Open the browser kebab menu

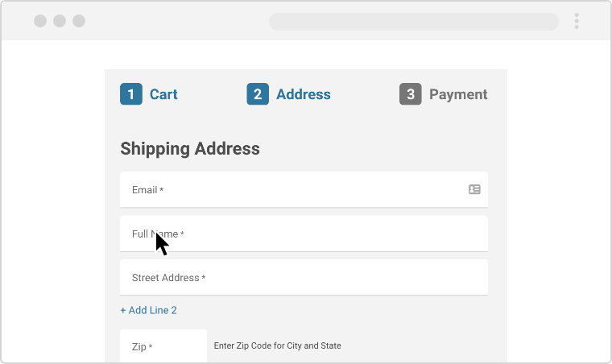[x=577, y=21]
